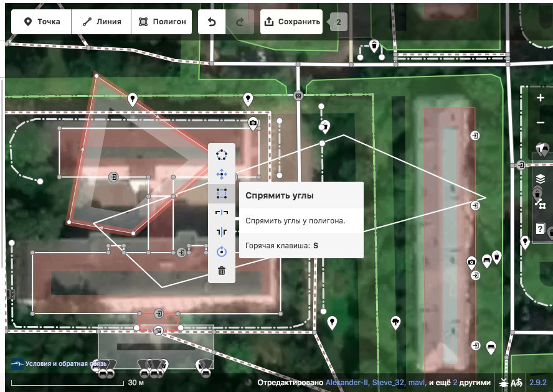Choose the Move icon in the edit menu
This screenshot has height=392, width=553.
tap(222, 174)
